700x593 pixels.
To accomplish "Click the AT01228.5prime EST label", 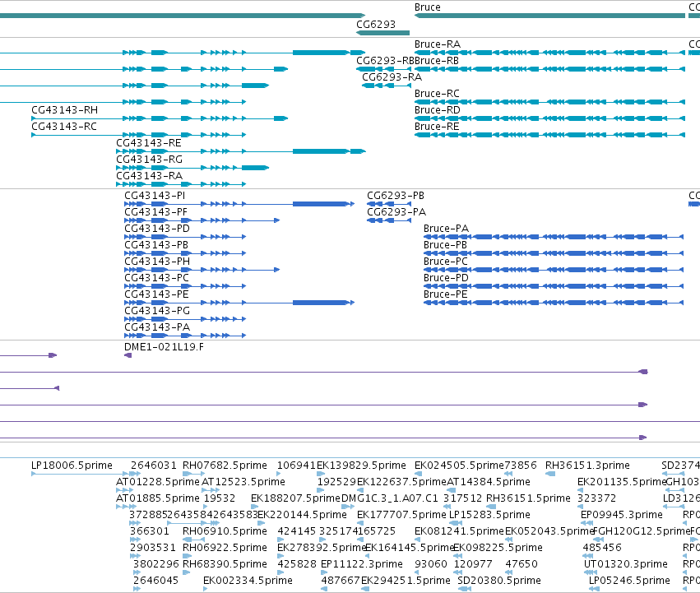I will 158,482.
